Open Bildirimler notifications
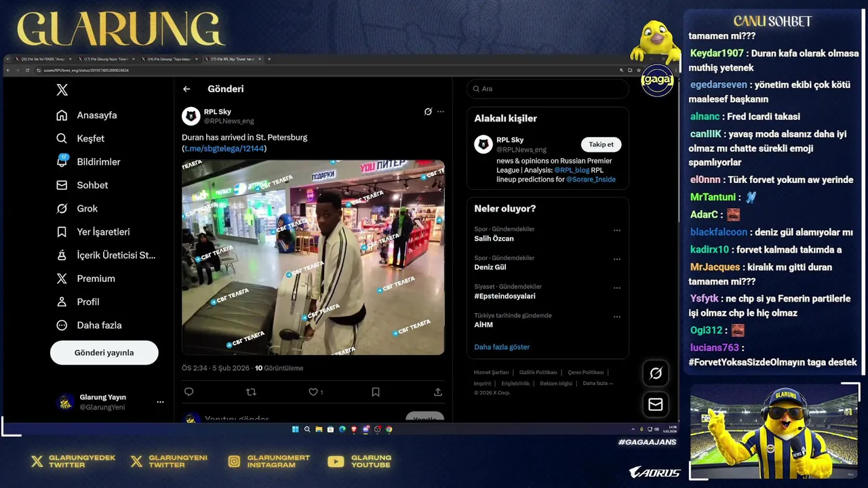868x488 pixels. [88, 162]
